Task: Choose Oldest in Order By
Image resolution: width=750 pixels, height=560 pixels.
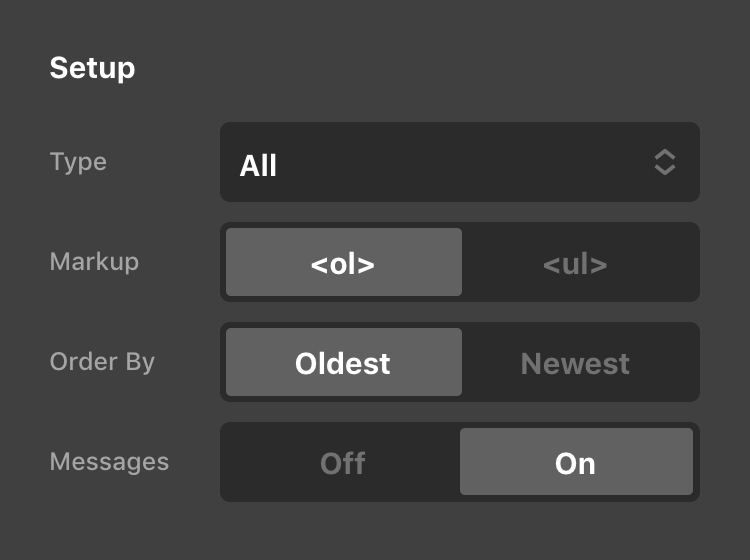Action: (x=343, y=362)
